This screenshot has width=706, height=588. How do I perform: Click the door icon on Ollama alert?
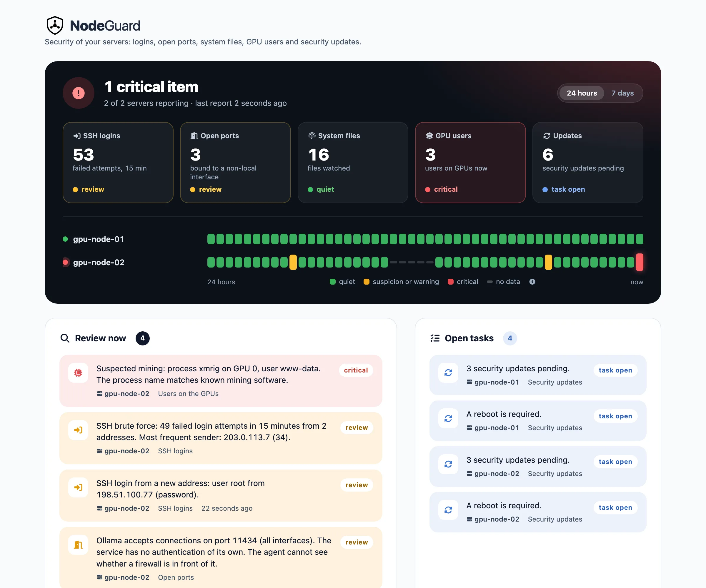click(78, 545)
